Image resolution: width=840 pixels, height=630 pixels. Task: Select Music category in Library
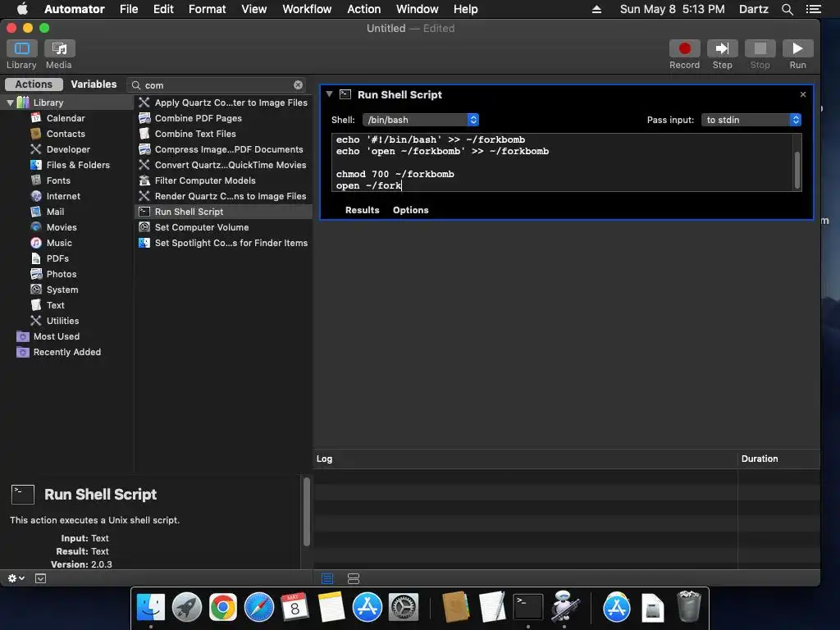click(x=59, y=243)
